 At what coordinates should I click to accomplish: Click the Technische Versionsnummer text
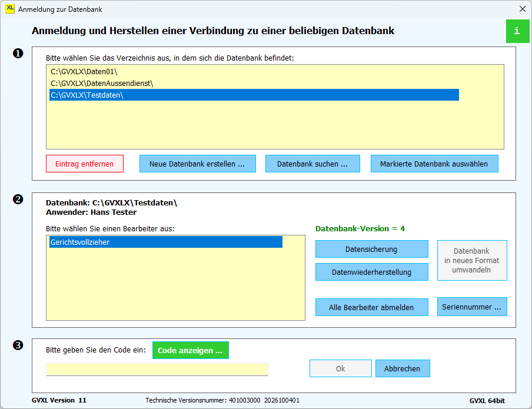coord(222,401)
